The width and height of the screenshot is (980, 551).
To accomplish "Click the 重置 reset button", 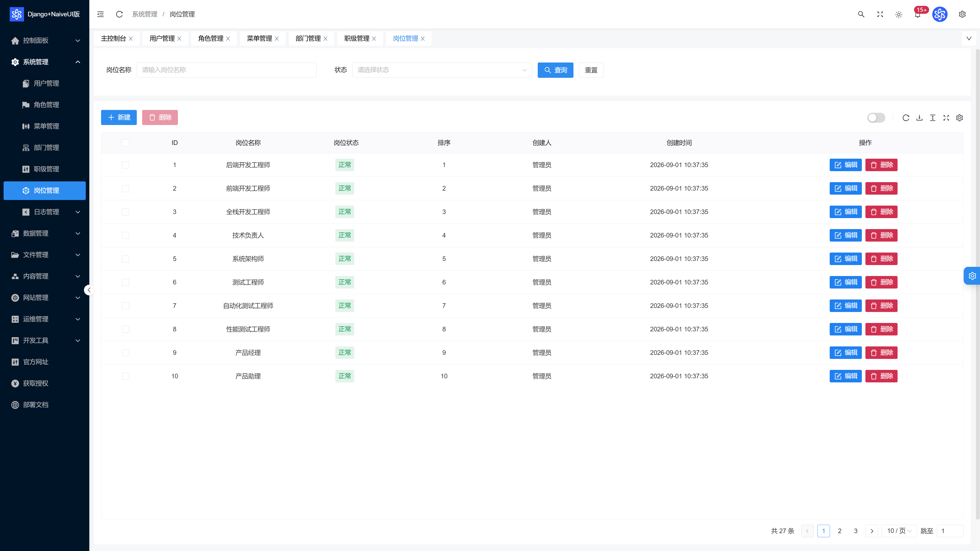I will click(x=591, y=70).
